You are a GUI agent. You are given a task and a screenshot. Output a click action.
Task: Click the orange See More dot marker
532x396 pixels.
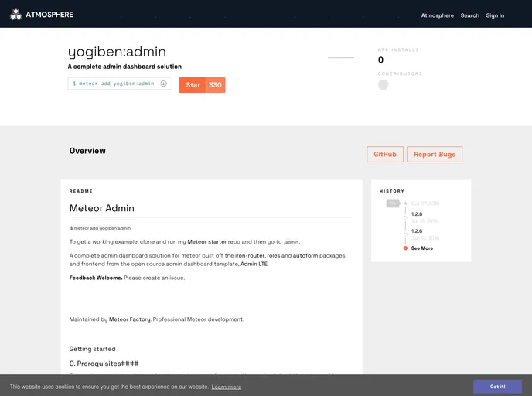click(x=405, y=248)
